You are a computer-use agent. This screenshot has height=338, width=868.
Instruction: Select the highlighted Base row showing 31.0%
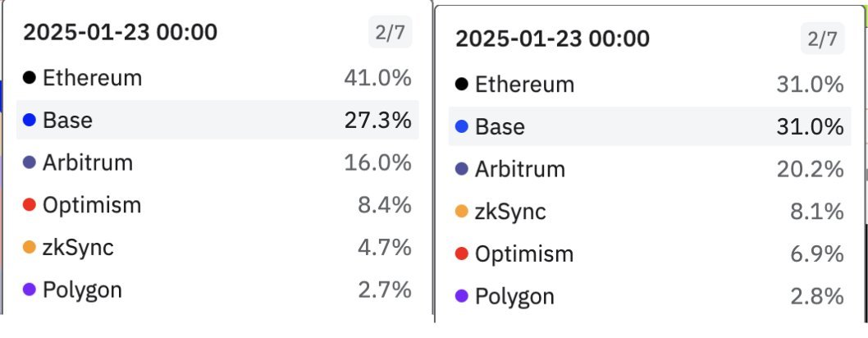(x=649, y=126)
